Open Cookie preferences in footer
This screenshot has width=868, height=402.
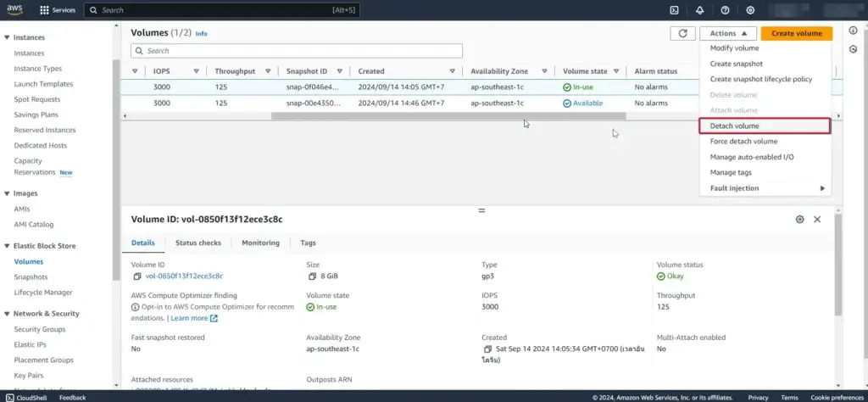point(837,398)
